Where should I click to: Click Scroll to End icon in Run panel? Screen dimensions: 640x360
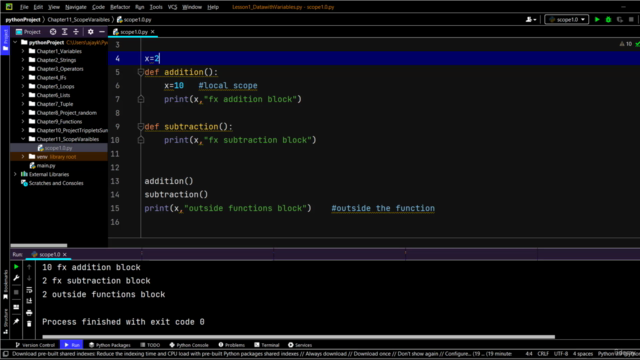(29, 301)
